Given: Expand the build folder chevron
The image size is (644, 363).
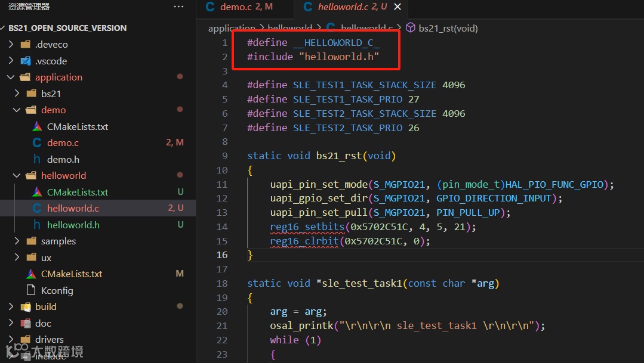Looking at the screenshot, I should point(11,307).
